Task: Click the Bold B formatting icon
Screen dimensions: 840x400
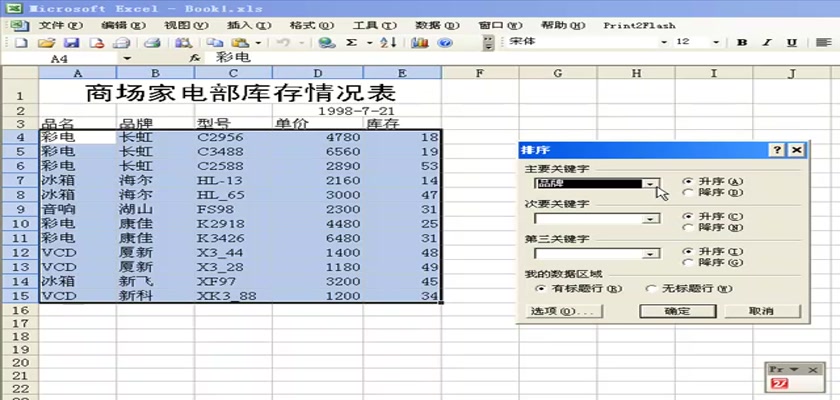Action: pyautogui.click(x=742, y=43)
